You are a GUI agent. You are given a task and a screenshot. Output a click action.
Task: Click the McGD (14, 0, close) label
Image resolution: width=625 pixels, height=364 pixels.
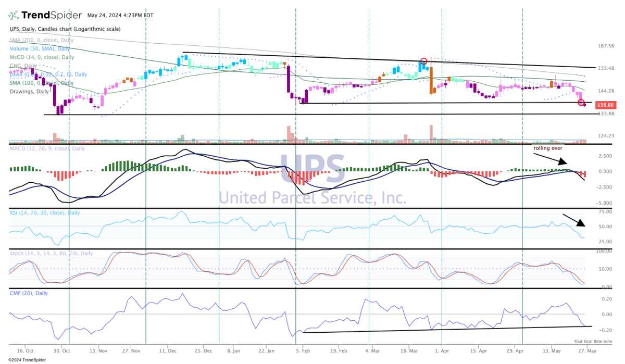click(x=42, y=57)
